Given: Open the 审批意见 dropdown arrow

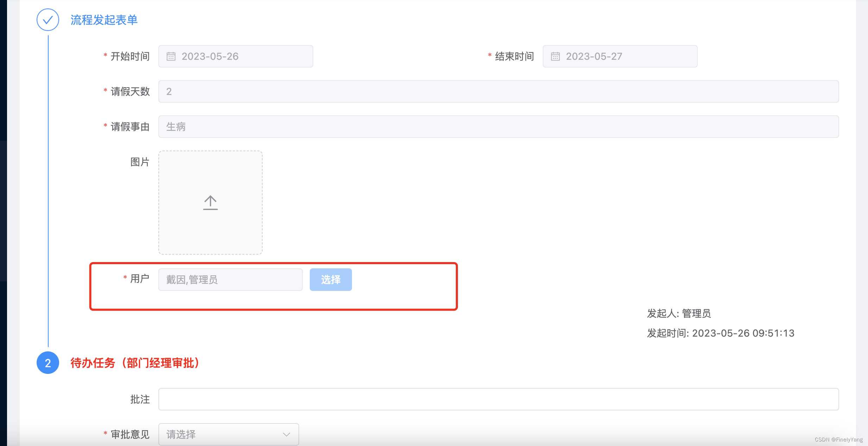Looking at the screenshot, I should click(287, 434).
